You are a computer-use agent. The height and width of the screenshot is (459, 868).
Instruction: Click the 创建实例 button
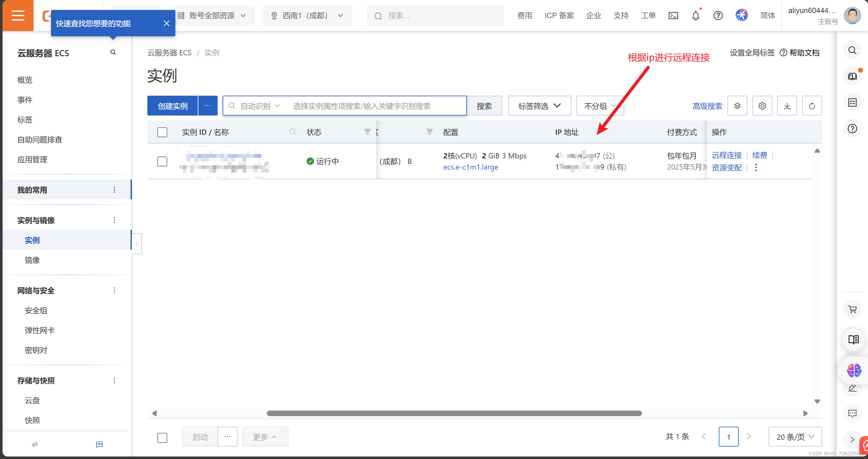(x=173, y=106)
